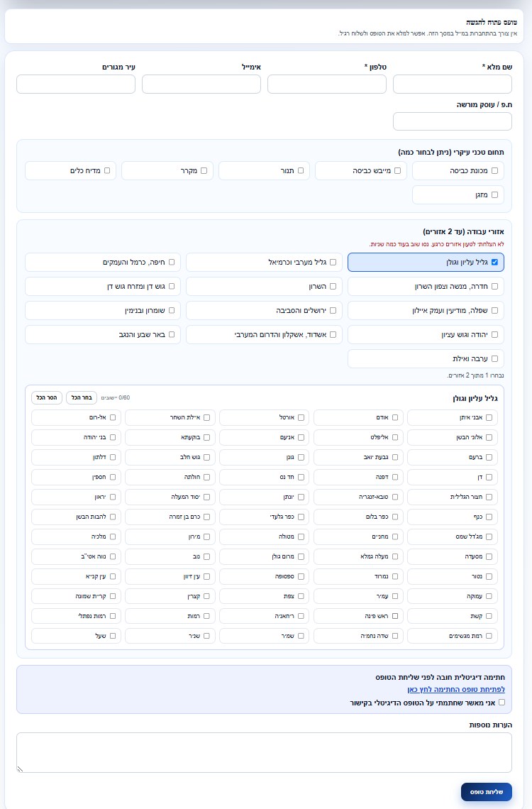The height and width of the screenshot is (809, 532).
Task: Uncheck the גליל עליון וגולן region
Action: 494,262
